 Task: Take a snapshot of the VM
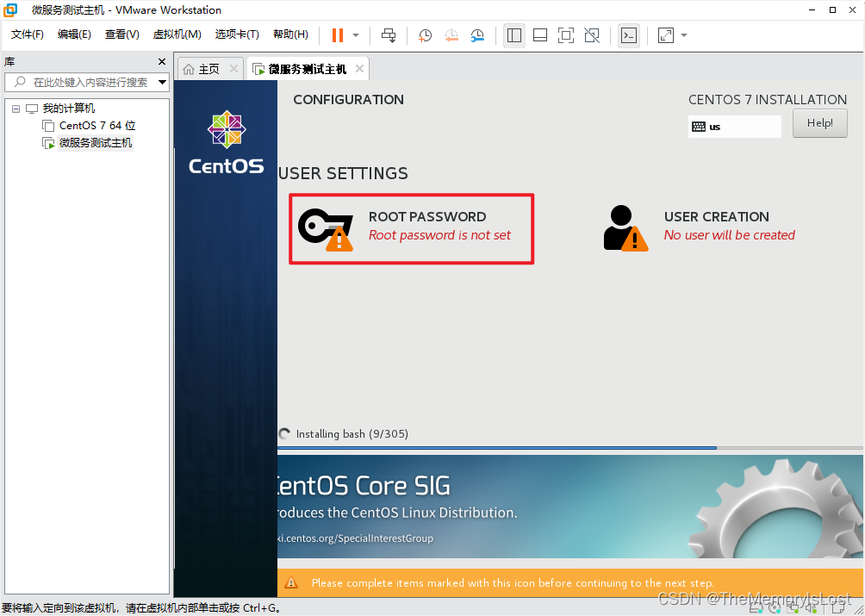[x=425, y=35]
